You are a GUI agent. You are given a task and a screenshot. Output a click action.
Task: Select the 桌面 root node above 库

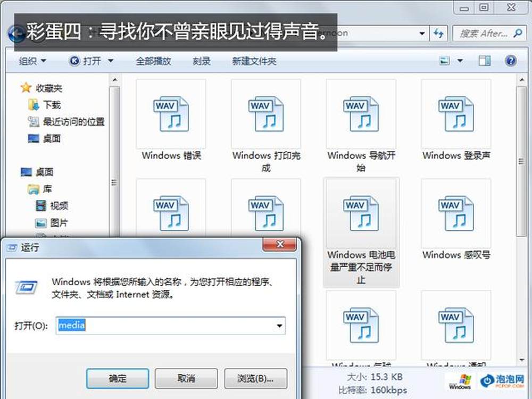[37, 172]
